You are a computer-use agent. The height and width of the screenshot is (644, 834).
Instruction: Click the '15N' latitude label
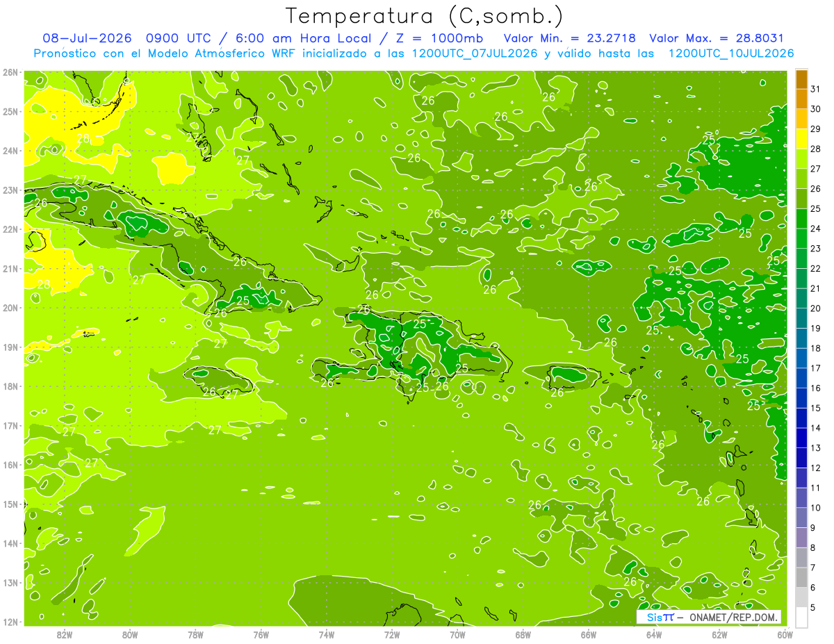tap(10, 504)
